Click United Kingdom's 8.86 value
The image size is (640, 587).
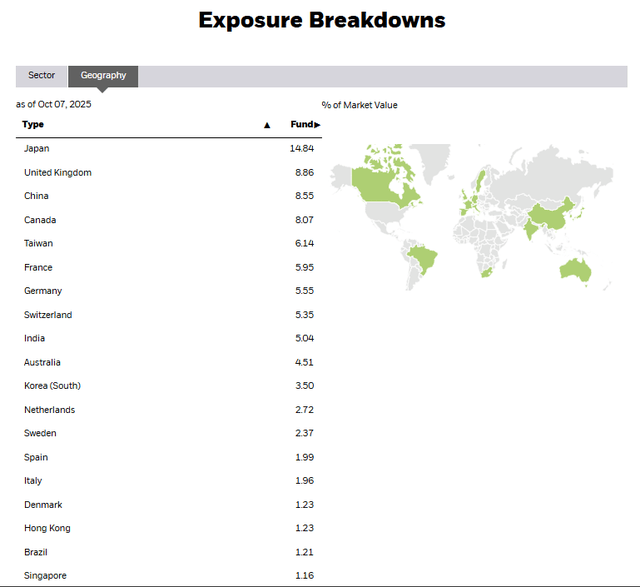(x=304, y=173)
